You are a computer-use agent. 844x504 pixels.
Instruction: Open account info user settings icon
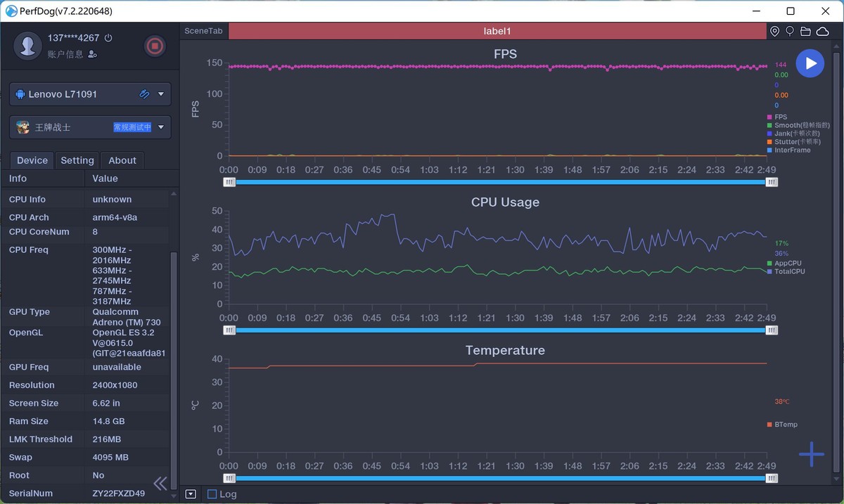pyautogui.click(x=93, y=54)
